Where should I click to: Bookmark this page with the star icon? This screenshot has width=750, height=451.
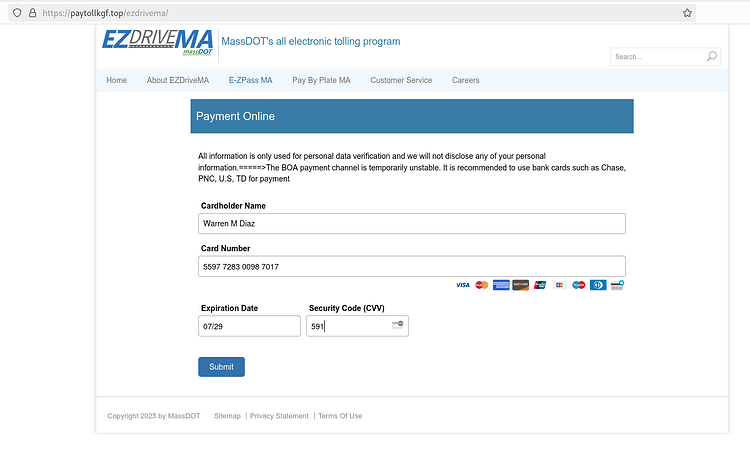pos(687,13)
